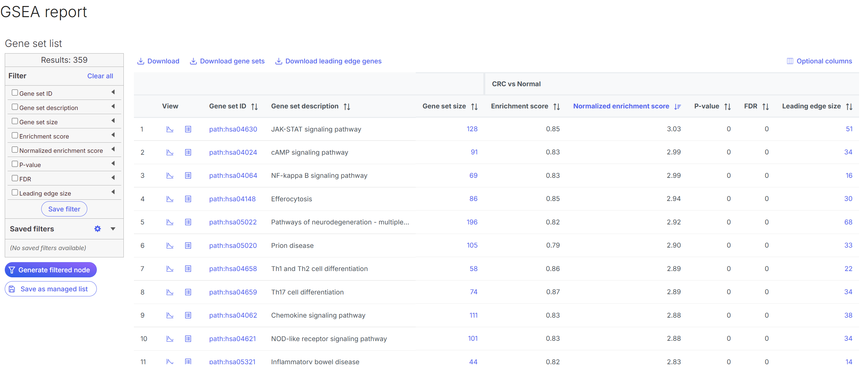868x375 pixels.
Task: Expand the Enrichment score filter arrow
Action: tap(113, 135)
